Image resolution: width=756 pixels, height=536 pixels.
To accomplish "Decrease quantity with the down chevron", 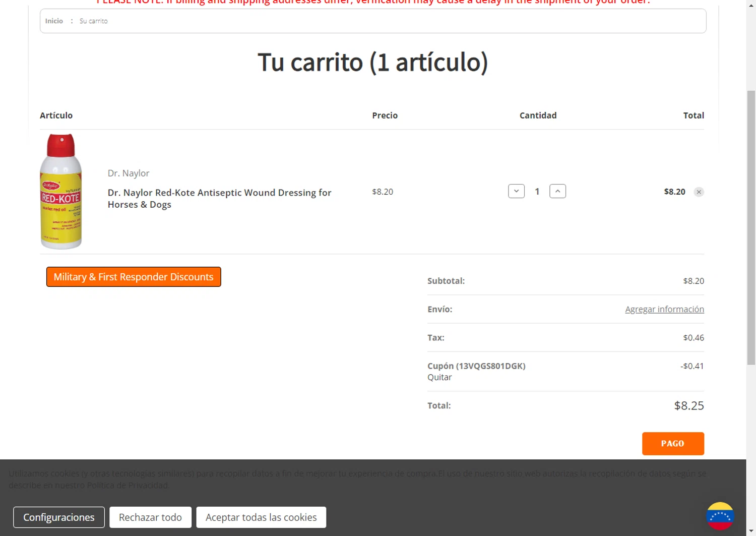I will click(516, 191).
